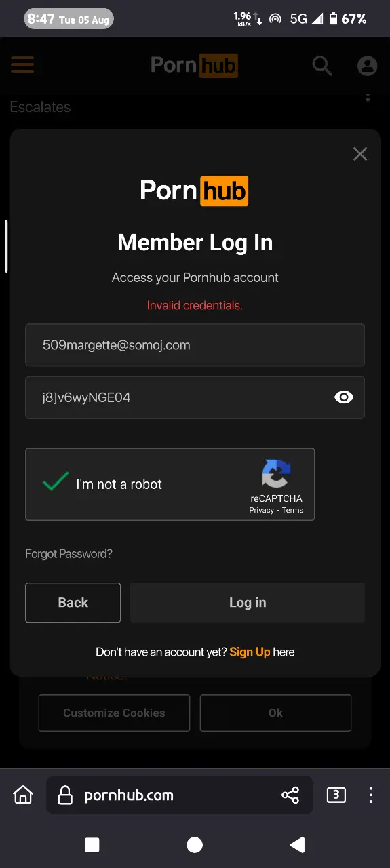Click the reCAPTCHA logo icon
The image size is (390, 868).
coord(276,473)
